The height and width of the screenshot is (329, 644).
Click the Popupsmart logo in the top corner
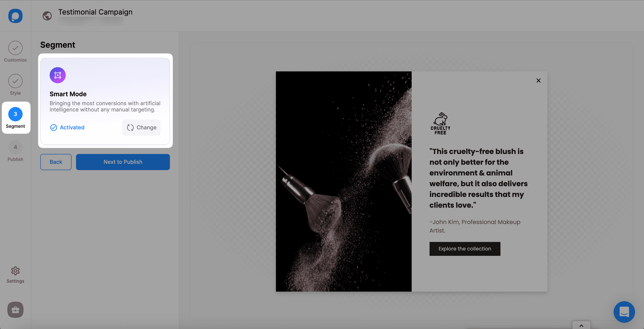tap(15, 16)
